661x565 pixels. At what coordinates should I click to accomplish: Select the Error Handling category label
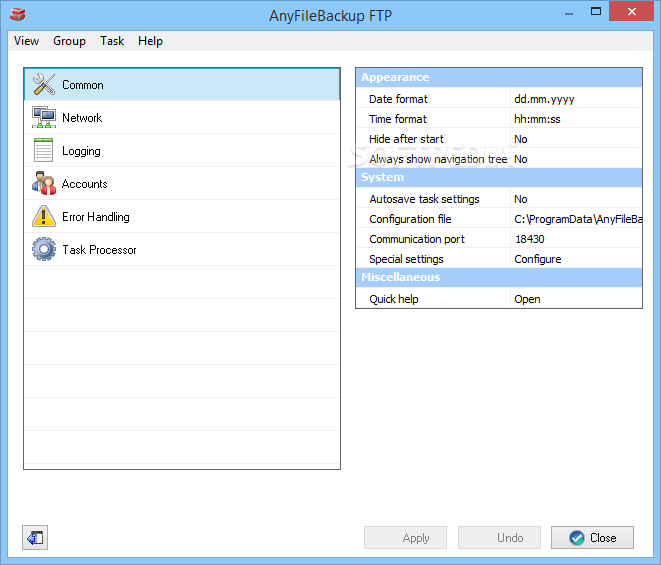[x=96, y=217]
